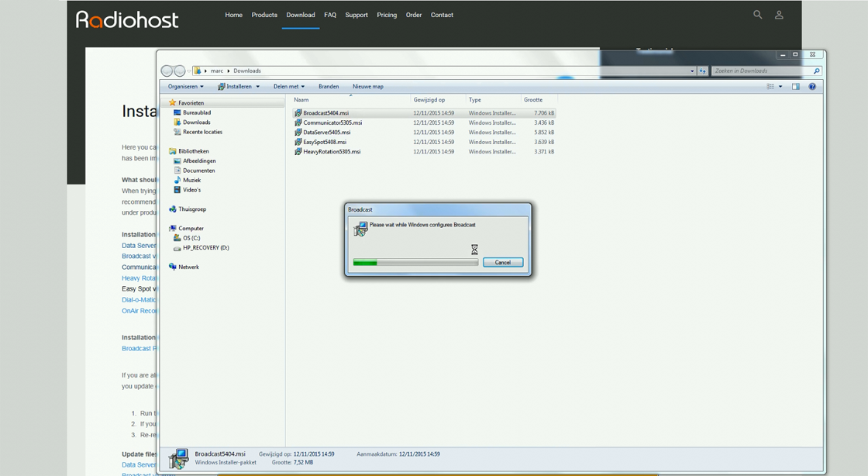Toggle the Explorer preview pane icon
This screenshot has height=476, width=868.
point(795,86)
